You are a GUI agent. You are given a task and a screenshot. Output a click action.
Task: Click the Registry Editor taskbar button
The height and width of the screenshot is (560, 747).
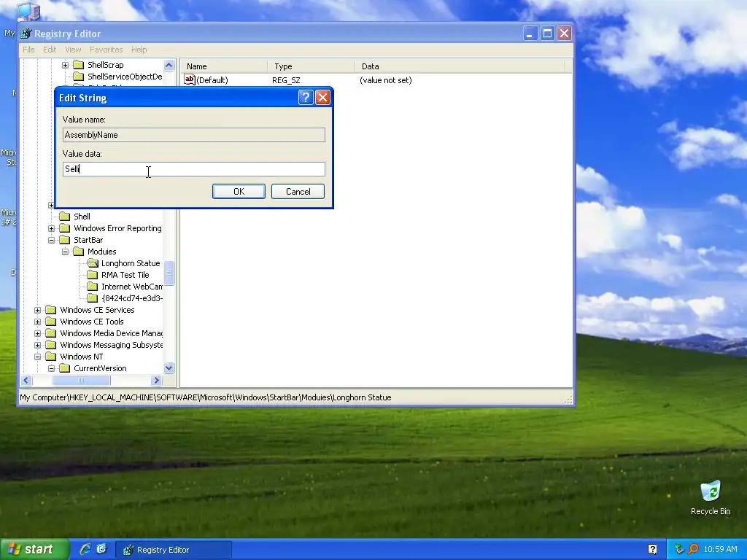click(x=174, y=550)
